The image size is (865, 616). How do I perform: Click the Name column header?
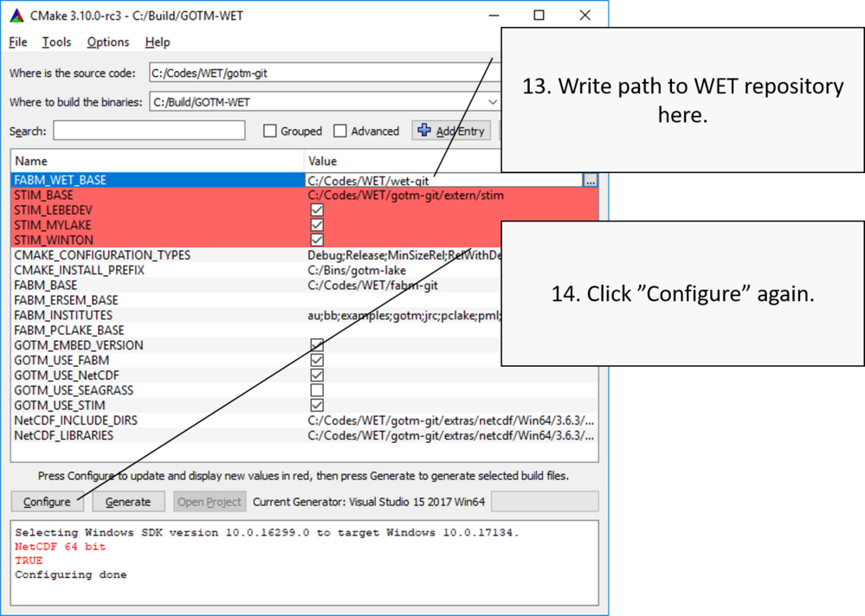click(x=157, y=161)
